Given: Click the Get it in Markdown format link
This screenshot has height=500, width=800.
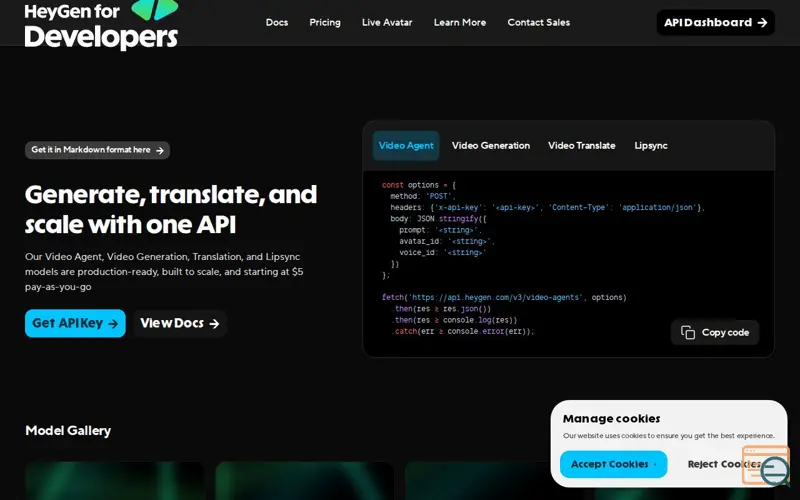Looking at the screenshot, I should coord(97,150).
